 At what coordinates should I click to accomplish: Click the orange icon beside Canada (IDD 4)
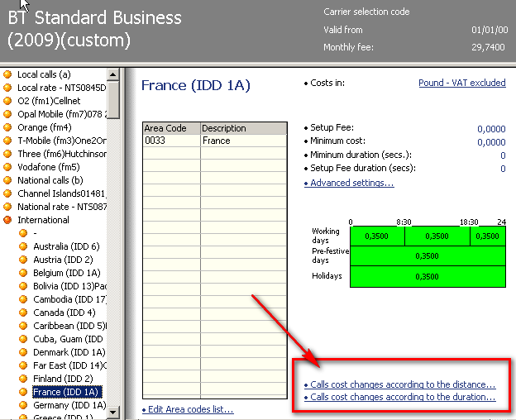[x=23, y=313]
